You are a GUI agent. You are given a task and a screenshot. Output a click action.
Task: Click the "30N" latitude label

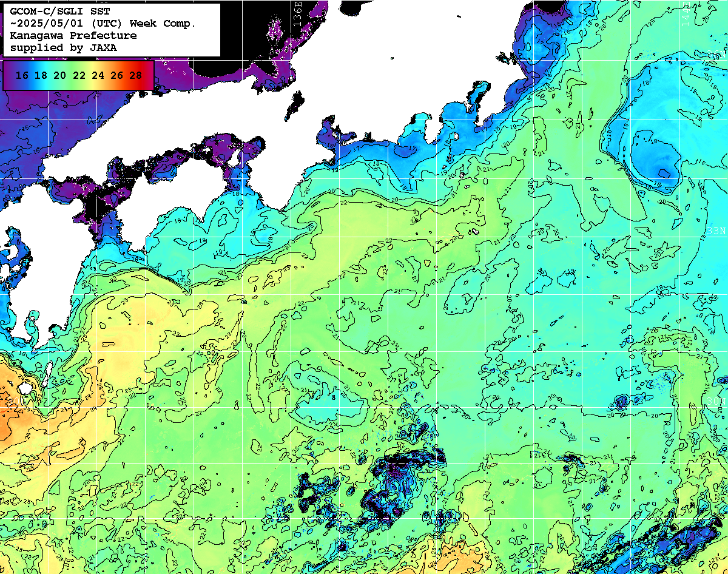pos(717,402)
